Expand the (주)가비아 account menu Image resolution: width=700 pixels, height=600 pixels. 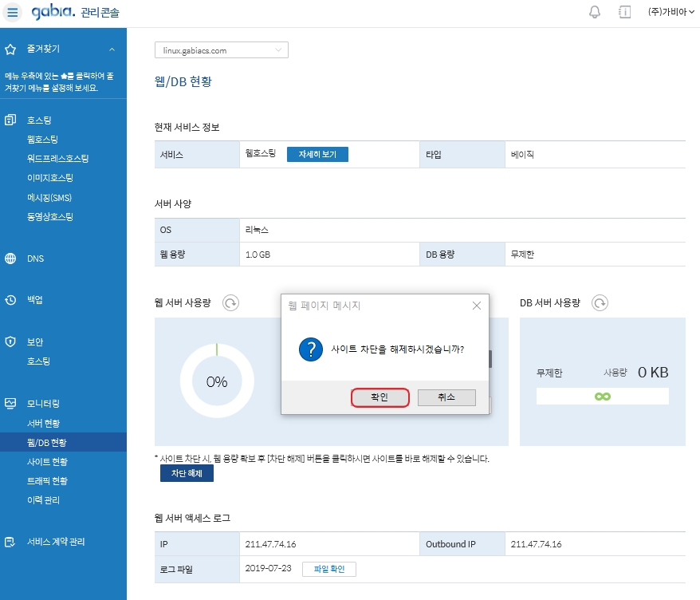click(x=671, y=12)
